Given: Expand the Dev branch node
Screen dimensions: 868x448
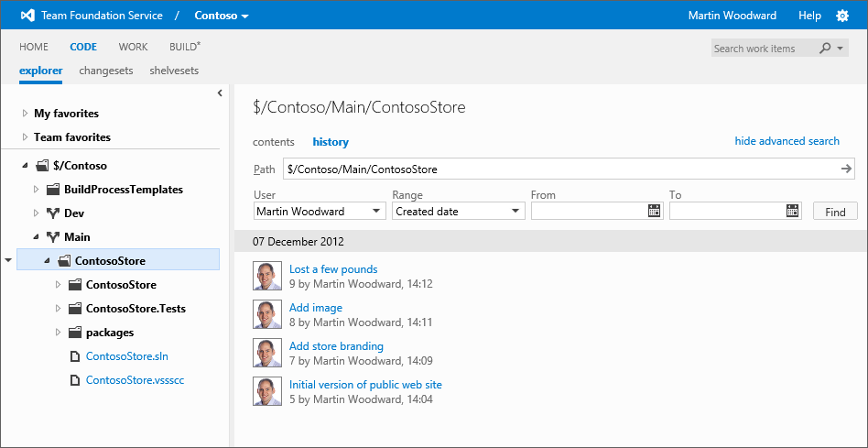Looking at the screenshot, I should click(x=36, y=213).
